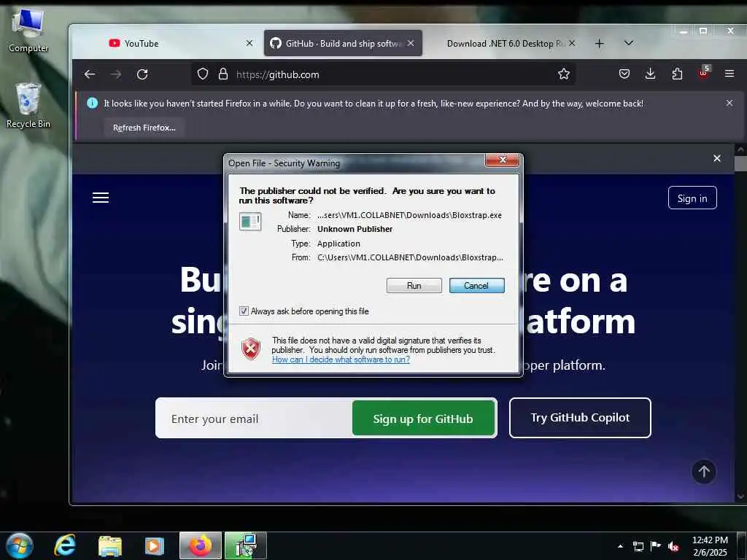Close the GitHub page banner

(x=717, y=158)
